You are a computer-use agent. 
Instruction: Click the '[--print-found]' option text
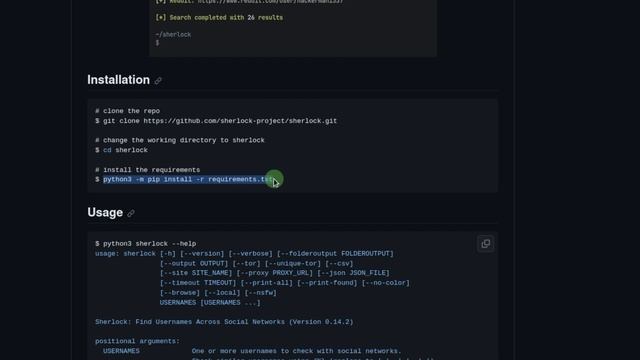pos(327,283)
